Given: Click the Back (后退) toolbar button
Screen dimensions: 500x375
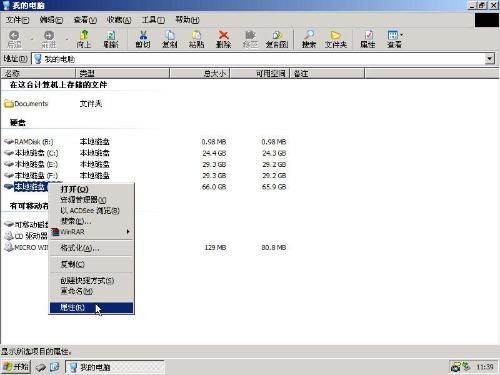Looking at the screenshot, I should pos(14,39).
